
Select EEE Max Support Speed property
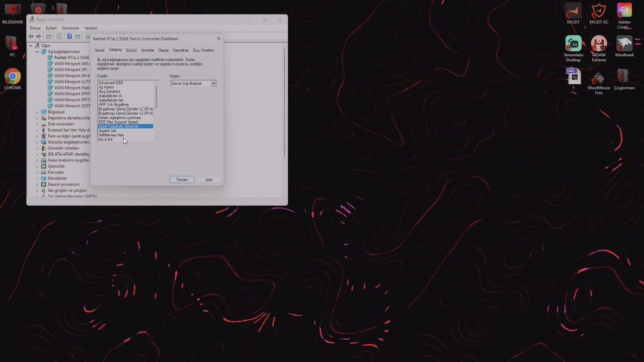(x=118, y=122)
